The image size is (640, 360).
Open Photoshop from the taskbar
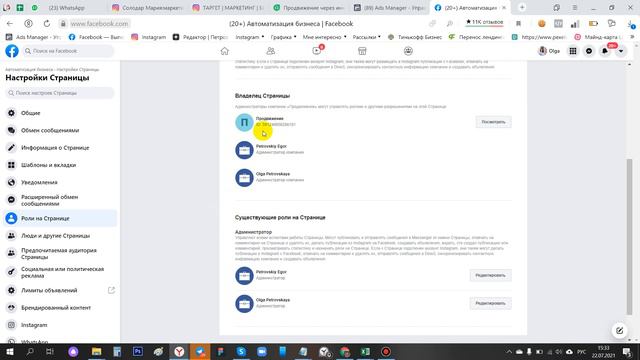(138, 351)
